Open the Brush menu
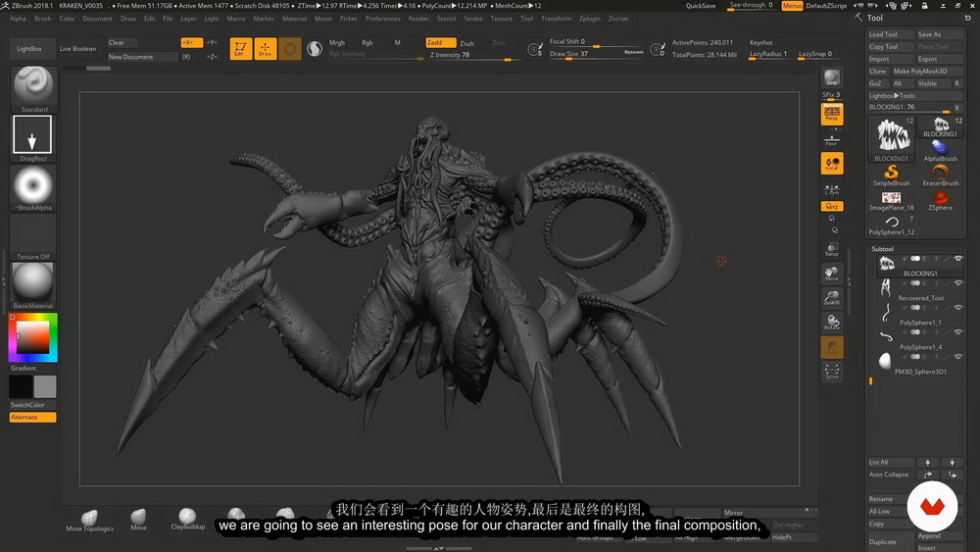This screenshot has height=552, width=980. tap(42, 19)
